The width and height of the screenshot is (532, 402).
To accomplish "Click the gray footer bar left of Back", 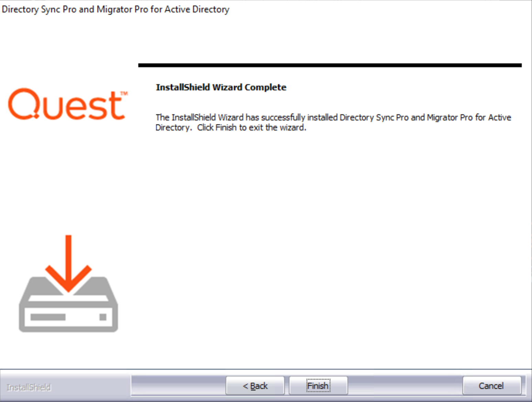I will [x=178, y=386].
